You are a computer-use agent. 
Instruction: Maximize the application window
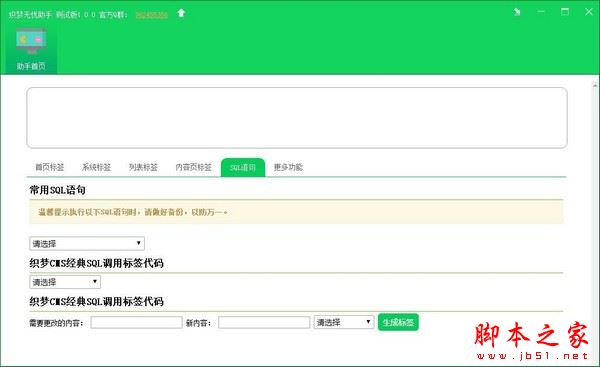pyautogui.click(x=565, y=12)
